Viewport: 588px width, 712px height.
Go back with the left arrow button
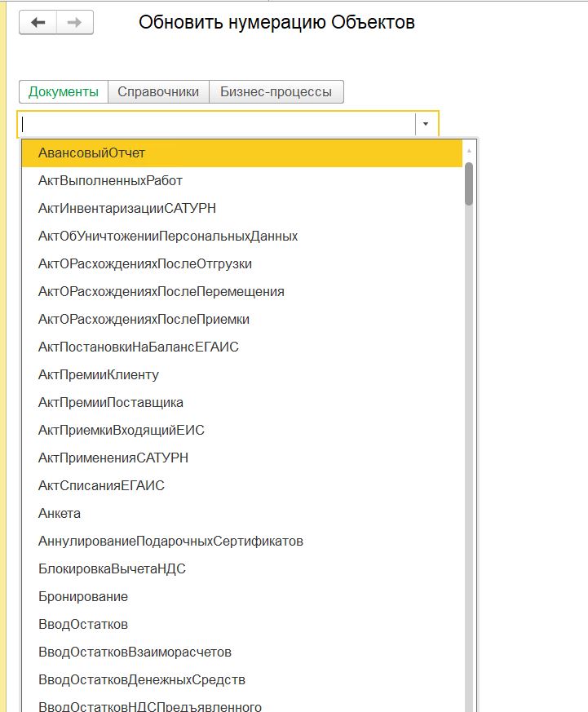click(x=38, y=22)
